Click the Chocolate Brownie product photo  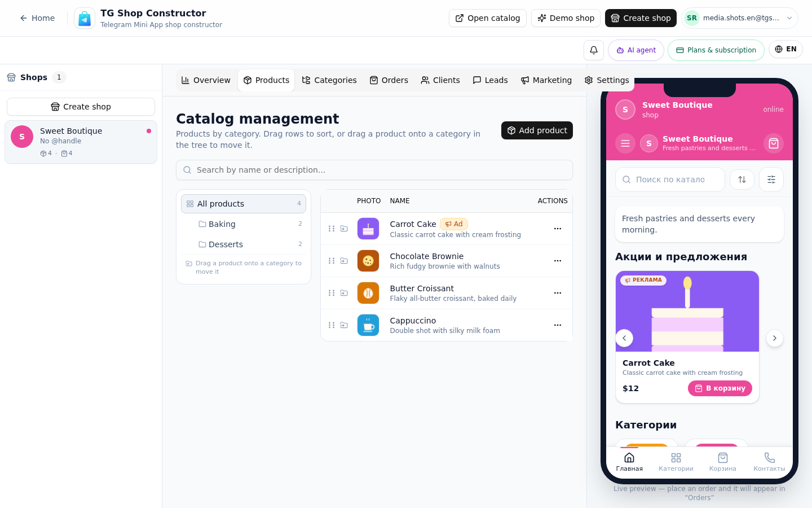point(368,261)
